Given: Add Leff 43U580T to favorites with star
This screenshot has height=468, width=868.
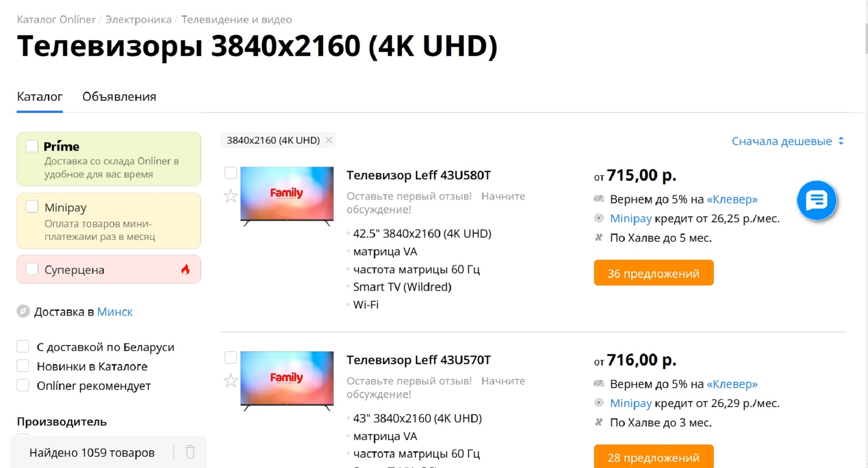Looking at the screenshot, I should coord(231,196).
